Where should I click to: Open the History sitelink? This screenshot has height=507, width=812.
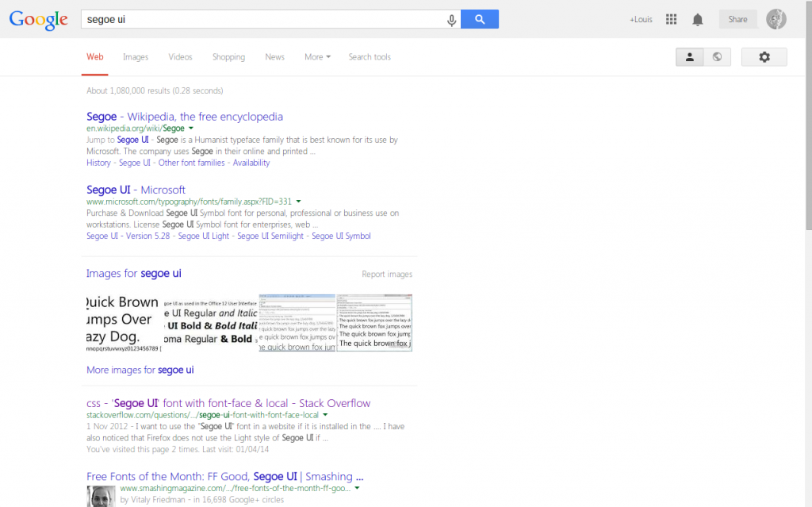(98, 163)
